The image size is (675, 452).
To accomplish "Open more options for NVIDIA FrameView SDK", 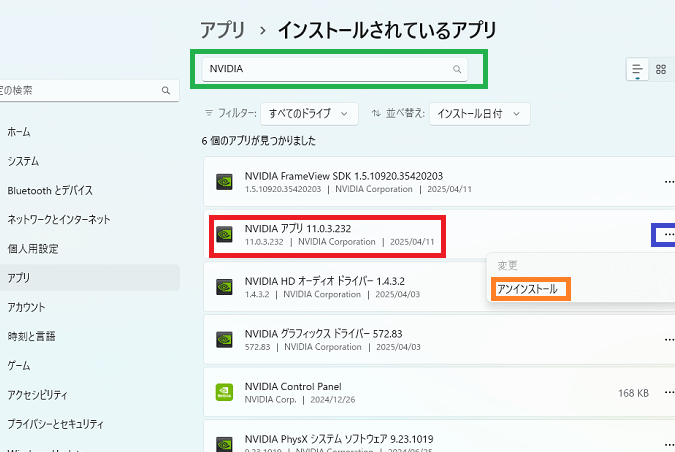I will point(669,181).
